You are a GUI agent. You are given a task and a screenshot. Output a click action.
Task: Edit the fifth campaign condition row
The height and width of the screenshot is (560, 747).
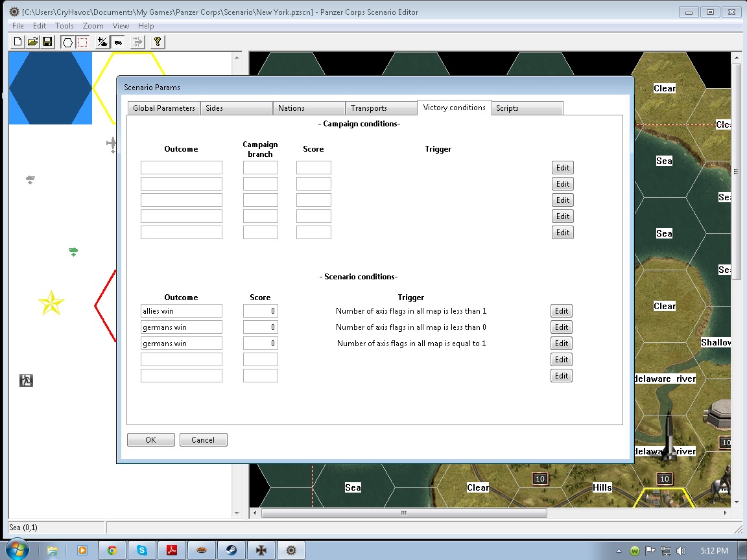coord(563,233)
